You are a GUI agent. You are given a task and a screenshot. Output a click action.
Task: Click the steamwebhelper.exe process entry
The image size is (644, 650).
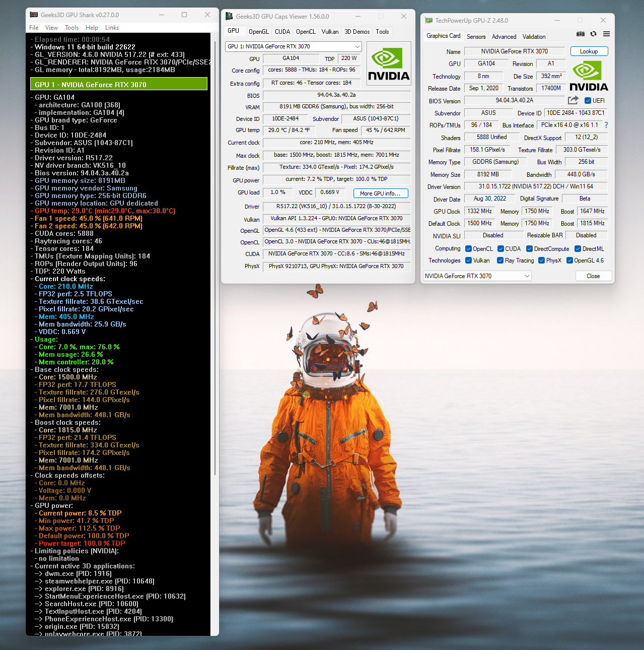click(95, 581)
